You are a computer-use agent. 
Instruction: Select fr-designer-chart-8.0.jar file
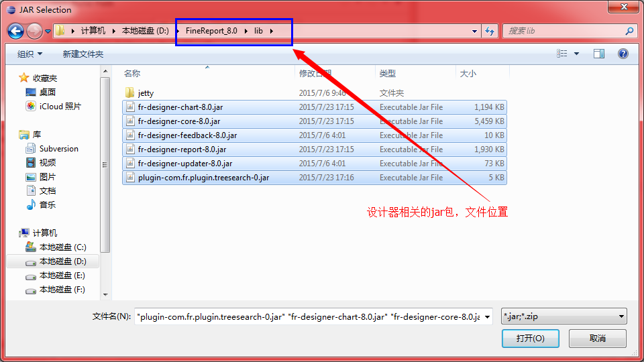tap(314, 107)
